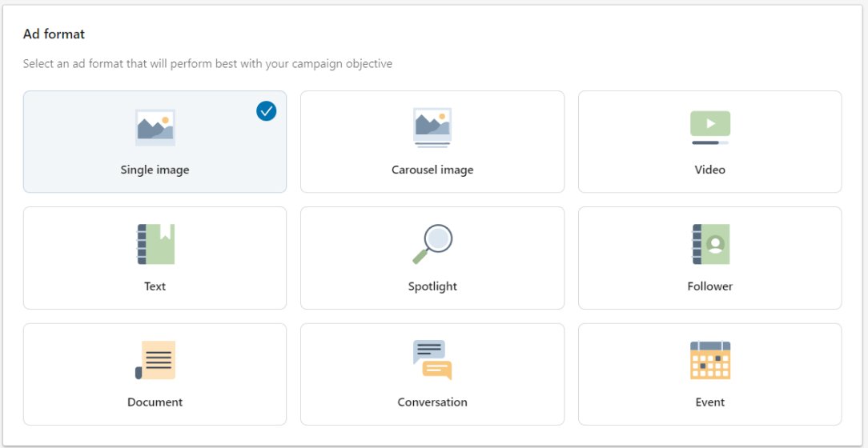This screenshot has width=868, height=448.
Task: Click the Follower contact book icon
Action: pos(711,244)
